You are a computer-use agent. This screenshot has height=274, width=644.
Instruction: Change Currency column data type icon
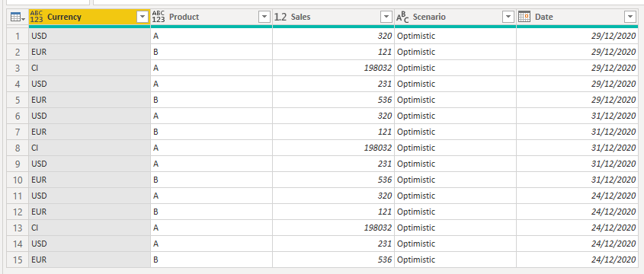36,17
